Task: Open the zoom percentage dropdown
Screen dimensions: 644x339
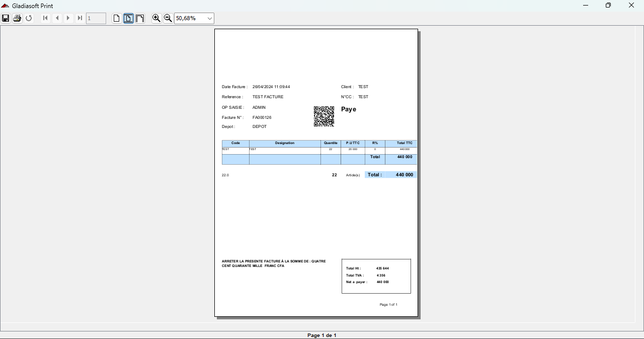Action: click(210, 19)
